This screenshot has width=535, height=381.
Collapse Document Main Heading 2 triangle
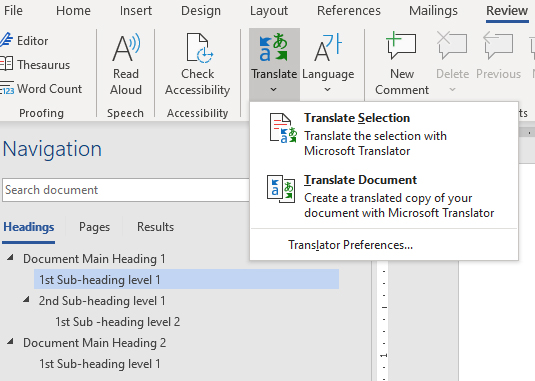(10, 341)
